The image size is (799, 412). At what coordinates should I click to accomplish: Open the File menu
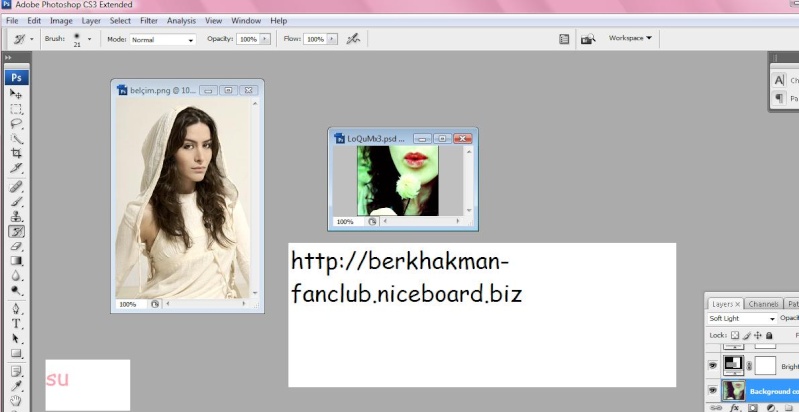click(x=12, y=21)
